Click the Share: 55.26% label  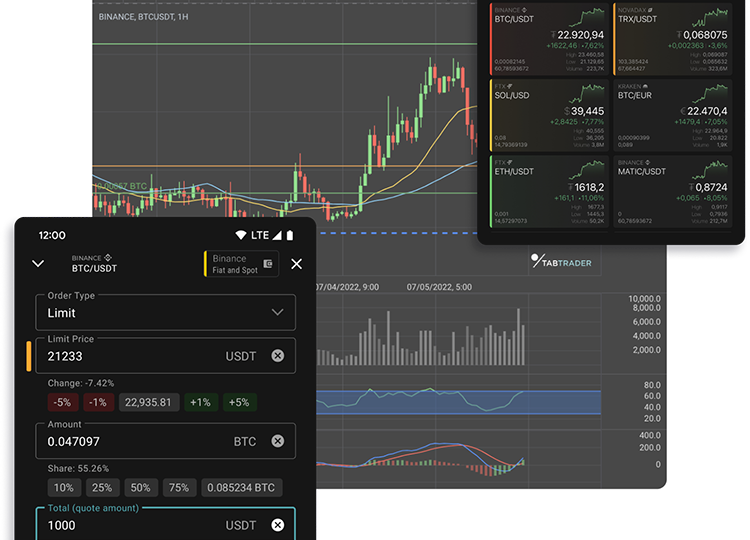pos(78,468)
